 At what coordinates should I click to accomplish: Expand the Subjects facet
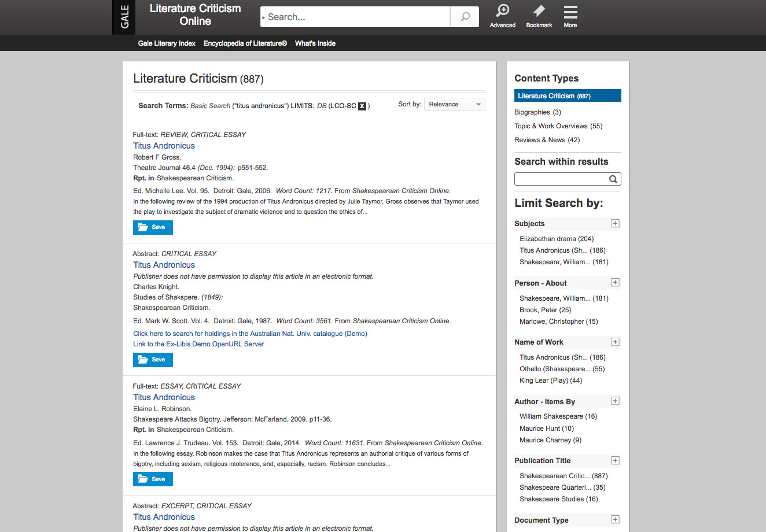pyautogui.click(x=615, y=223)
